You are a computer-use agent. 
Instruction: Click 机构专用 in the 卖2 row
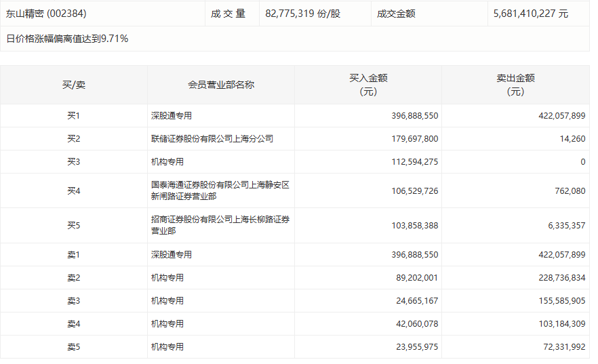tap(167, 278)
